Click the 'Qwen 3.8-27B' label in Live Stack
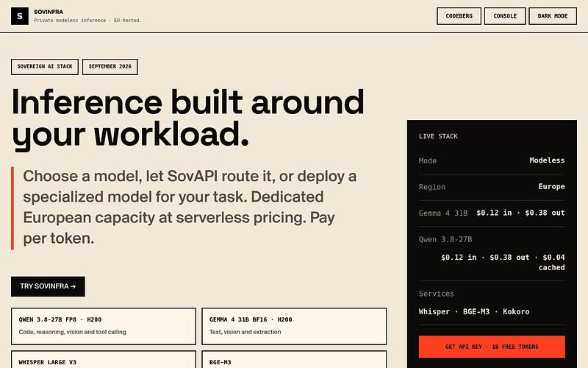 click(445, 239)
